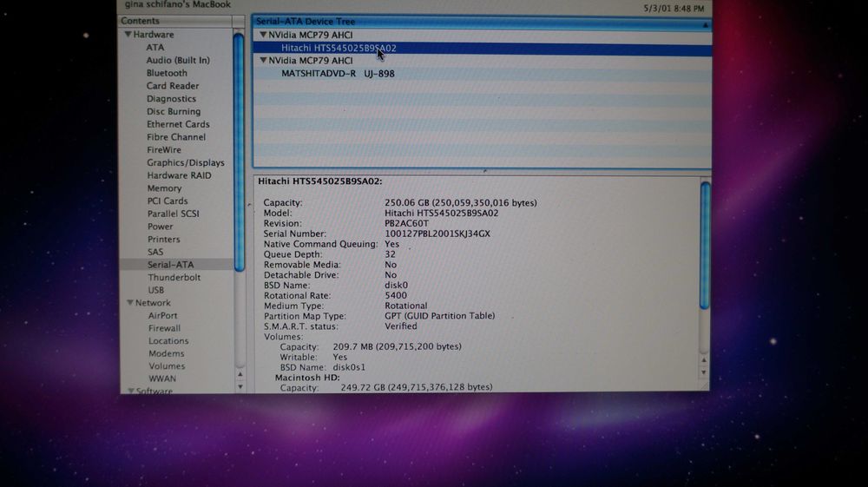Open Diagnostics in the sidebar
This screenshot has width=868, height=487.
pyautogui.click(x=171, y=98)
